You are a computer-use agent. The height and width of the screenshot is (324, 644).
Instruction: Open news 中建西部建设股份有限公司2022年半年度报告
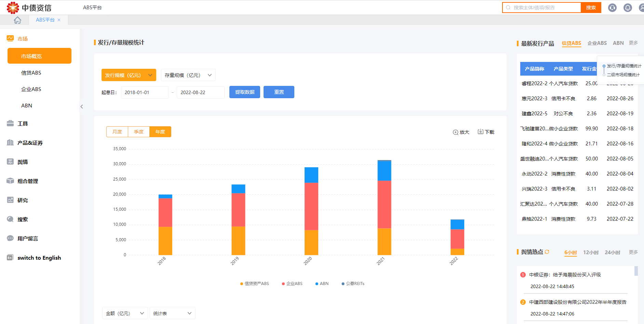[578, 302]
